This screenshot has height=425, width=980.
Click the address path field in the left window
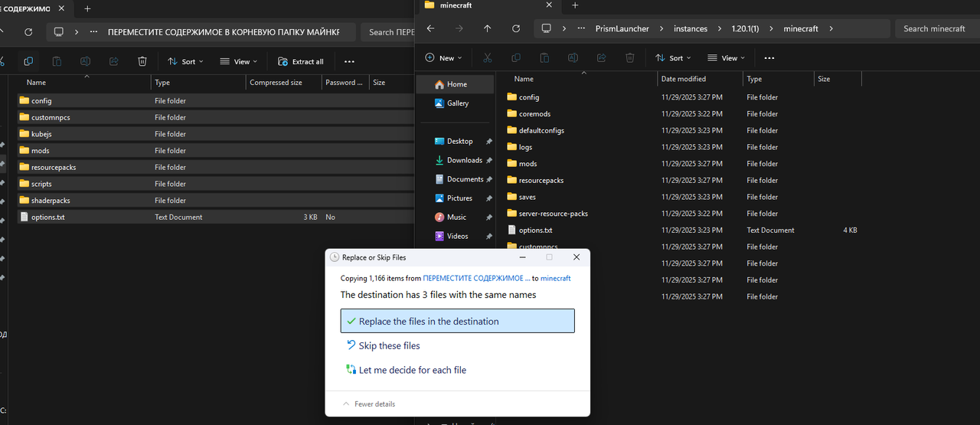tap(201, 32)
